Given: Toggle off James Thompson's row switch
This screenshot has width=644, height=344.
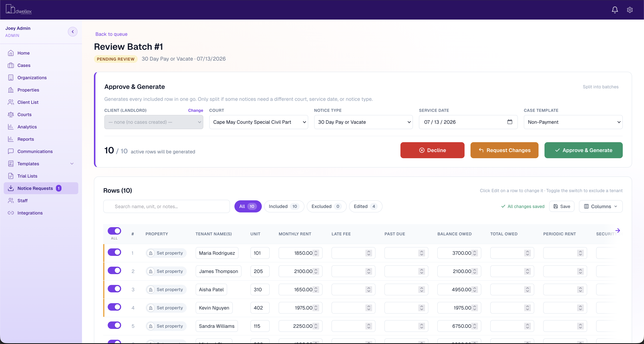Looking at the screenshot, I should click(114, 270).
